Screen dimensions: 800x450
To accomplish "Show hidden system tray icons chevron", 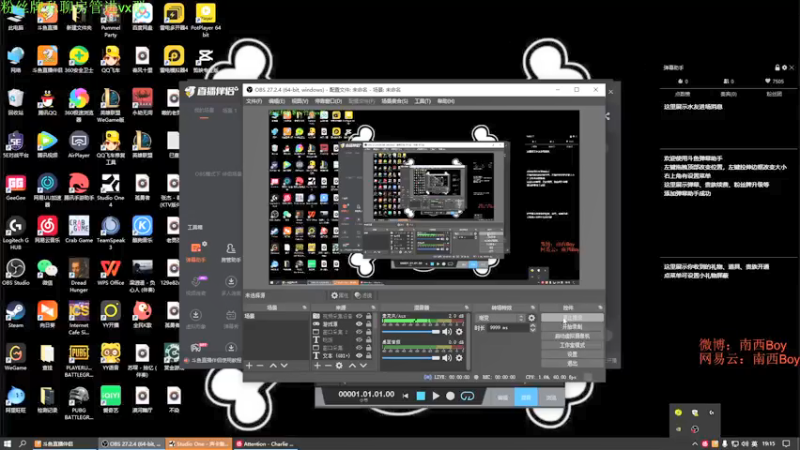I will (694, 444).
